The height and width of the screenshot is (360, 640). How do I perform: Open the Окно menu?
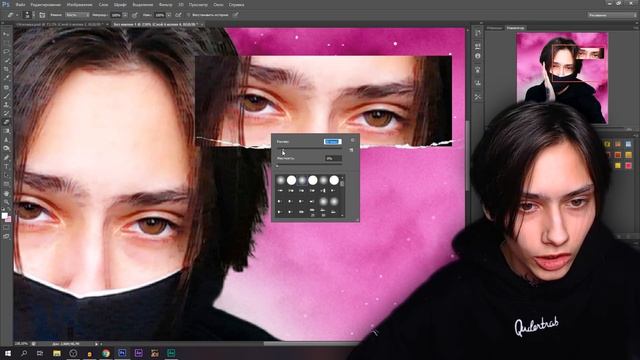point(218,4)
